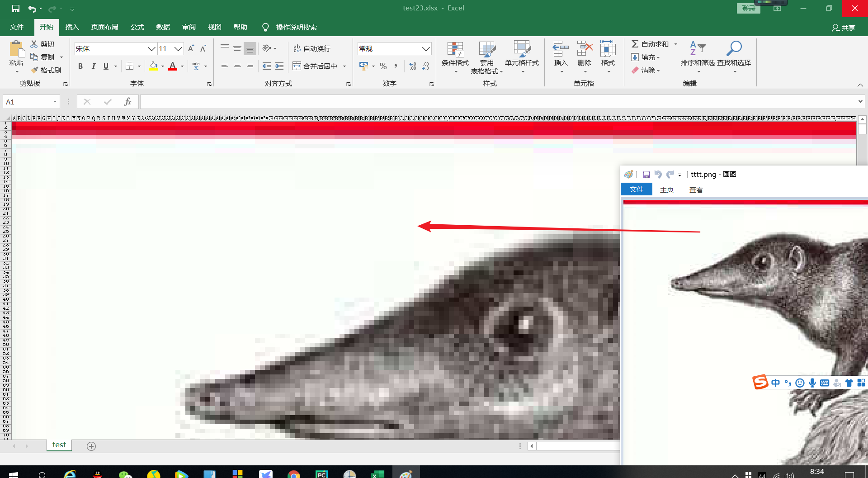The image size is (868, 478).
Task: Open the 查看 tab in Paint
Action: (696, 189)
